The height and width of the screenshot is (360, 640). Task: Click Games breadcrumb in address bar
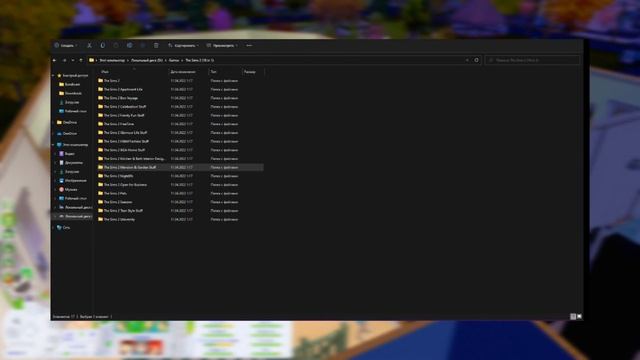pyautogui.click(x=174, y=60)
